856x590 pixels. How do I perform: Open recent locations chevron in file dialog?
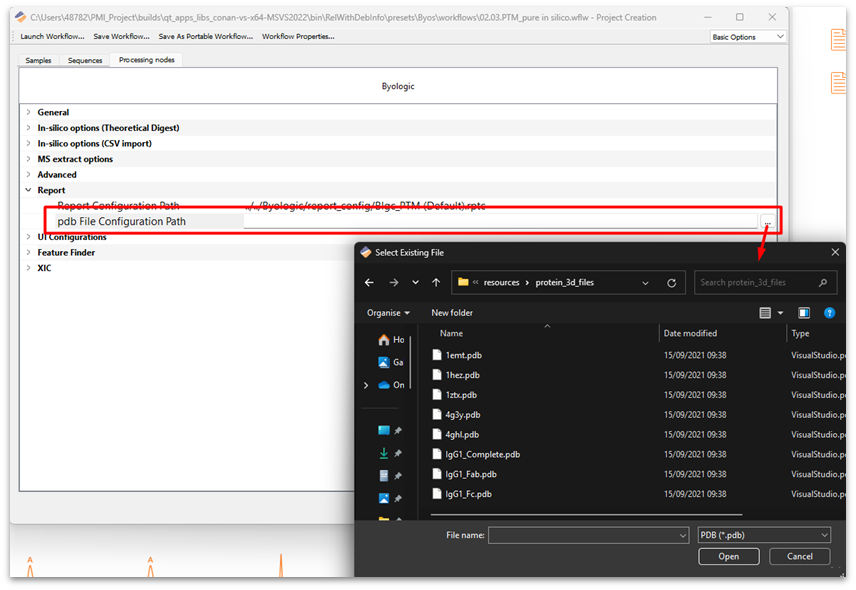(415, 282)
